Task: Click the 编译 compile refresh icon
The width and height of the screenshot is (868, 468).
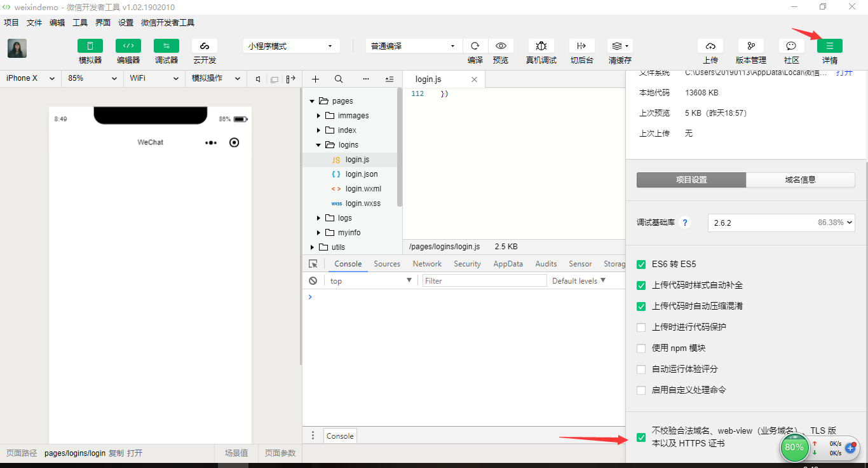Action: click(475, 46)
